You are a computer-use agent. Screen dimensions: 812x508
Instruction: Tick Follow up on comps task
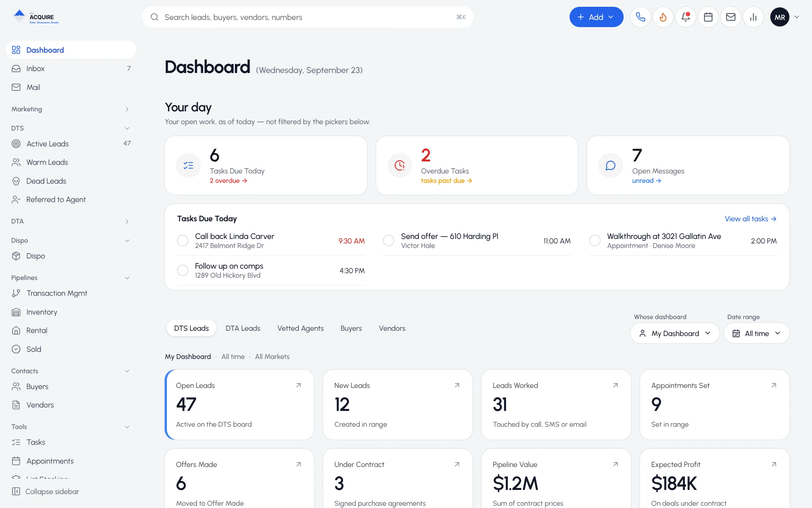(x=183, y=270)
